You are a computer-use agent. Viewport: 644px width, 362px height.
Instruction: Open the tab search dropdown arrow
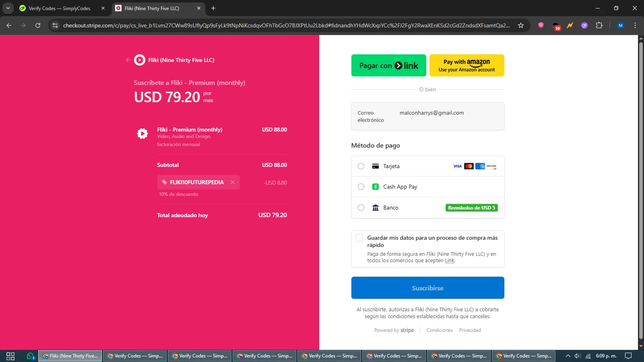[x=8, y=8]
